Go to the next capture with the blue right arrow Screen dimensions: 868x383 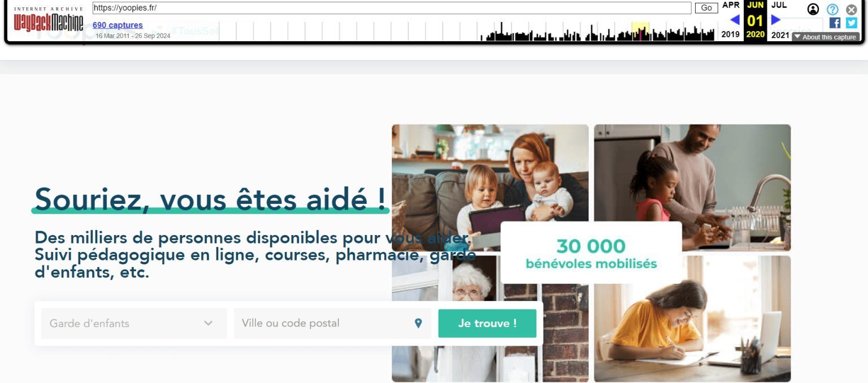[776, 20]
